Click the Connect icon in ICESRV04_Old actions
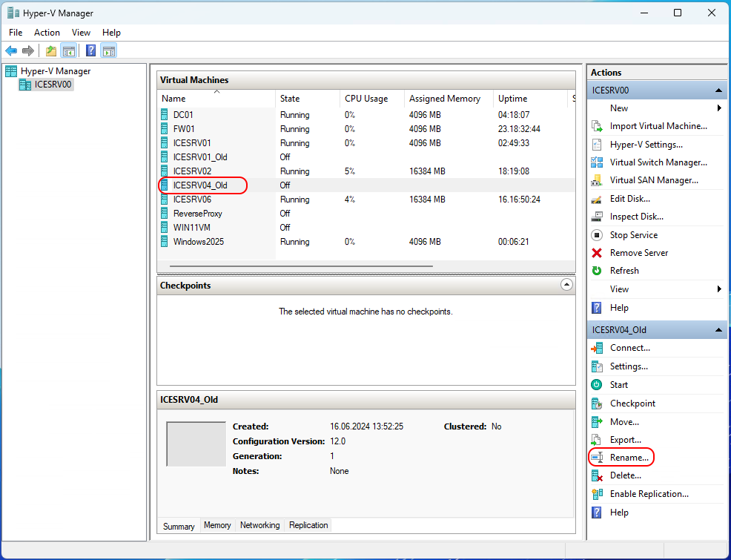Screen dimensions: 731x560 point(597,348)
